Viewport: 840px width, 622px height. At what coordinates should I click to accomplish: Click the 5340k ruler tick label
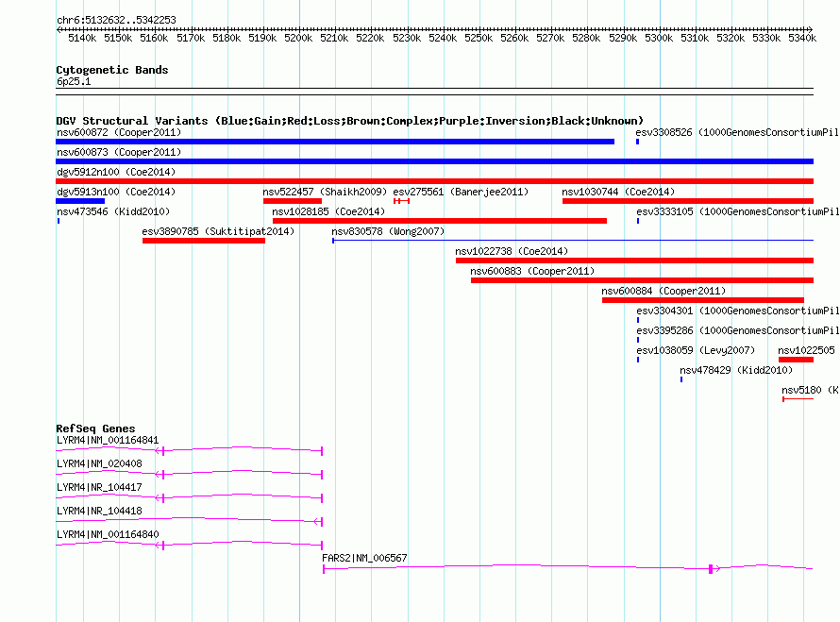pos(802,38)
